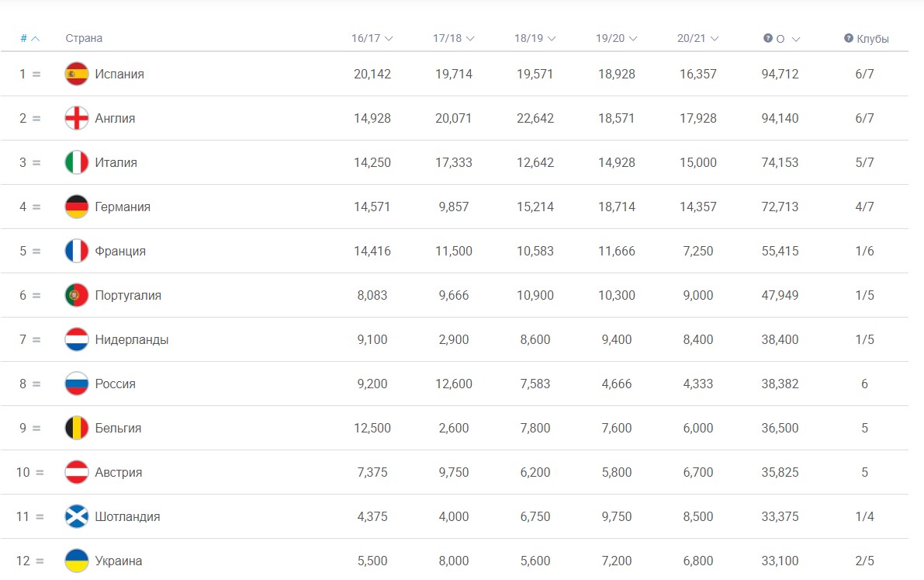This screenshot has height=580, width=924.
Task: Click the Ukraine flag icon
Action: (x=77, y=561)
